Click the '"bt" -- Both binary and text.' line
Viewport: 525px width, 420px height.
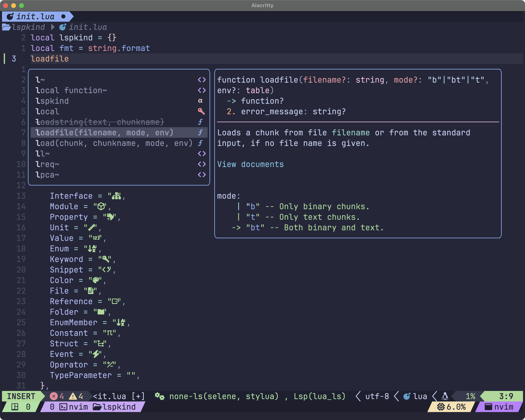click(308, 227)
